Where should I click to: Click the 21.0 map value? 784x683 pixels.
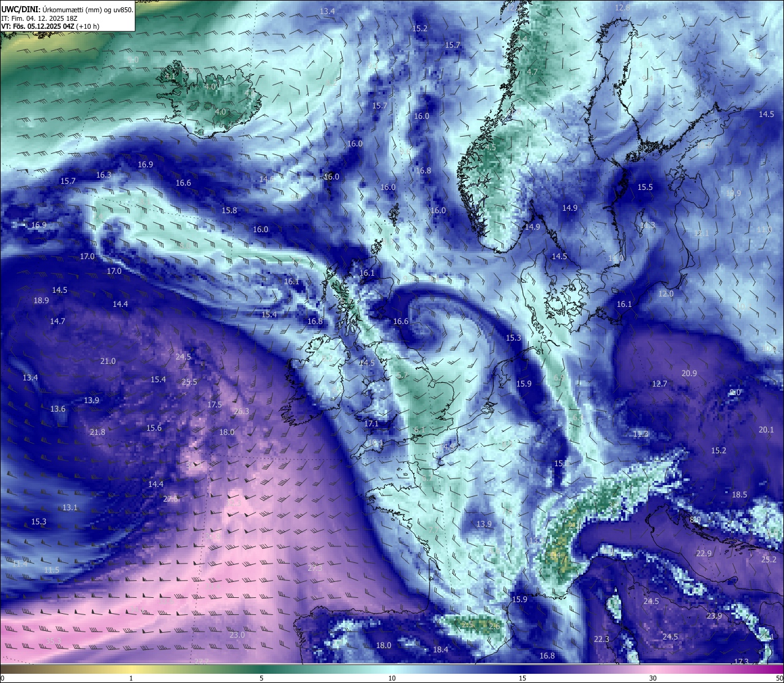108,361
